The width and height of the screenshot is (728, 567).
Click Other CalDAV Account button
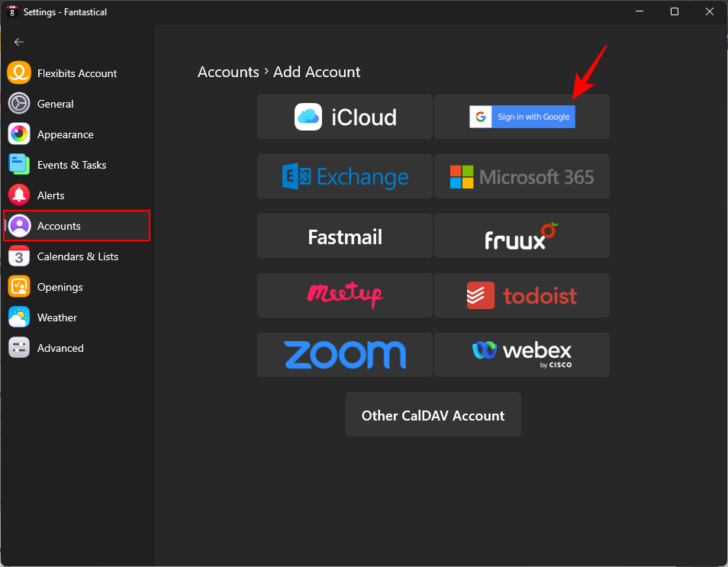click(433, 415)
